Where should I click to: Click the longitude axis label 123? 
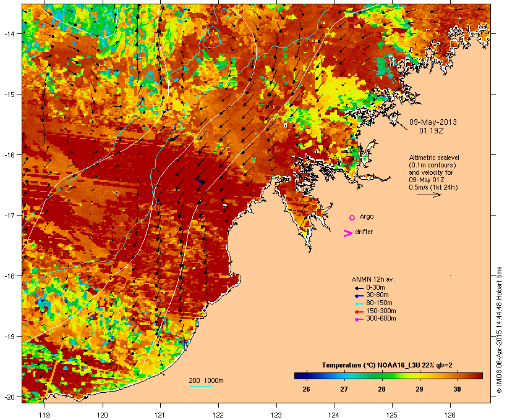click(276, 415)
